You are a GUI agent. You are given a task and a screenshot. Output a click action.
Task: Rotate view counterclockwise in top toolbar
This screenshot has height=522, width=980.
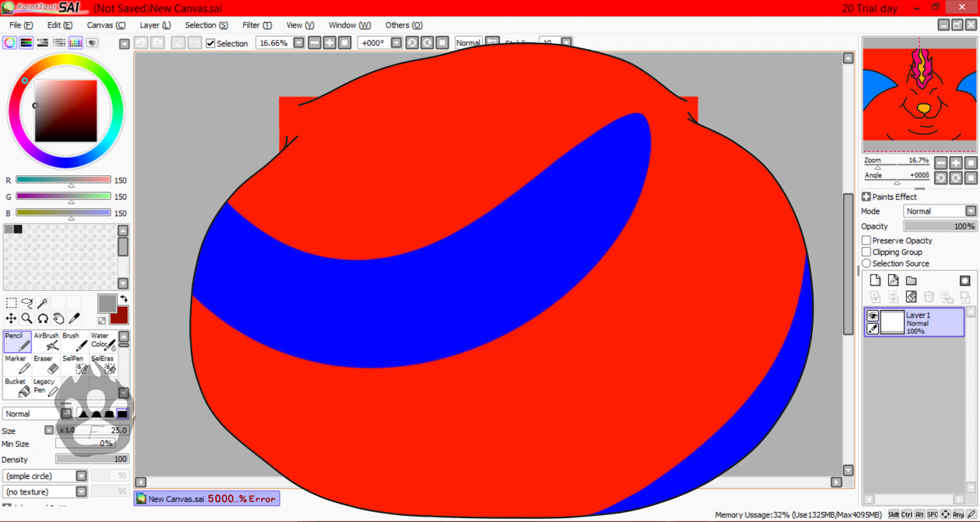pyautogui.click(x=412, y=43)
